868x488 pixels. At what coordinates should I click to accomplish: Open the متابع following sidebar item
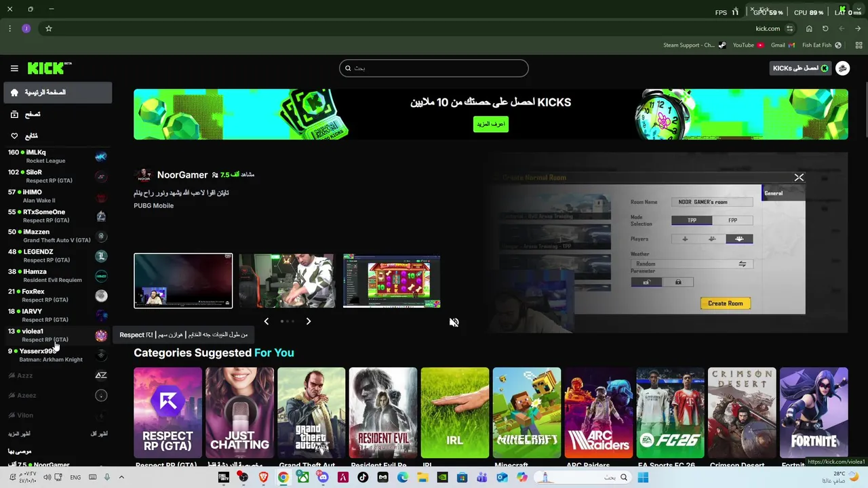tap(58, 136)
